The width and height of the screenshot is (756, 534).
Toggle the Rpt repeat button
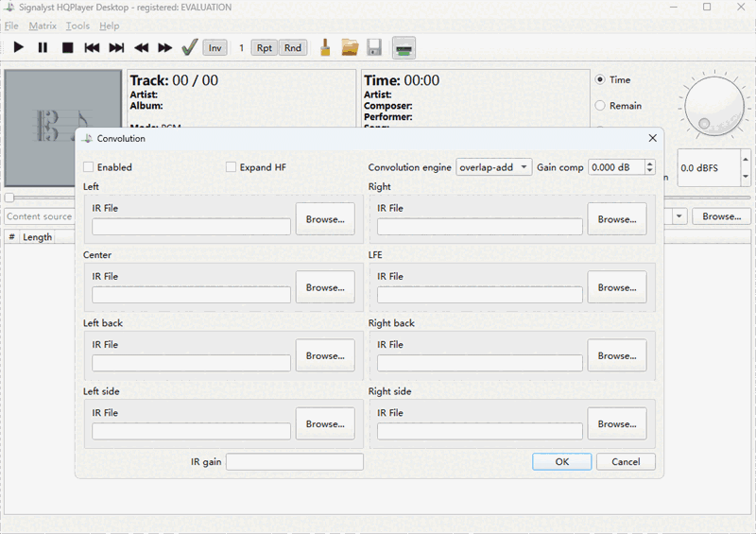264,47
